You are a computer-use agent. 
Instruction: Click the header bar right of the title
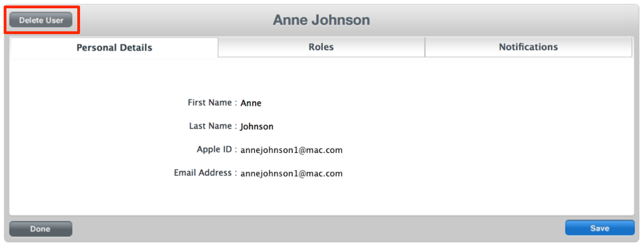[x=506, y=20]
